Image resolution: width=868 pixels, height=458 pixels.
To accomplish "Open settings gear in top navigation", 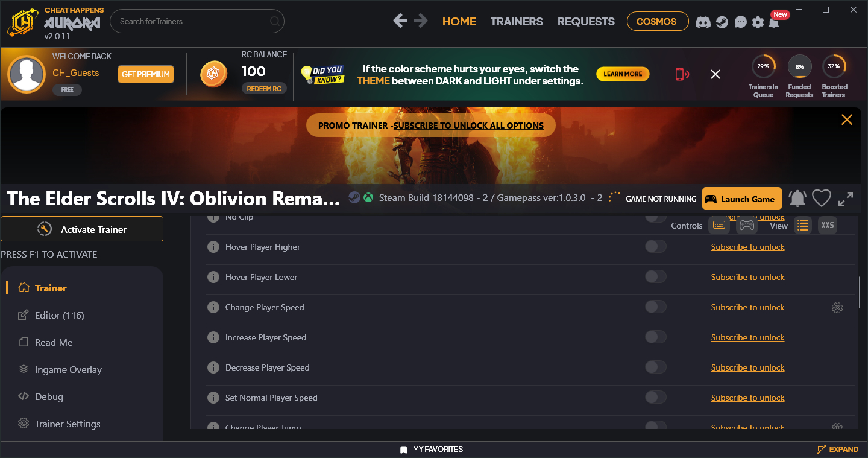I will point(758,22).
